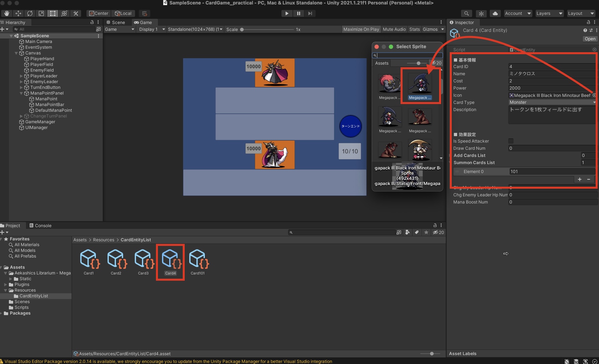Select the Rotate tool
599x364 pixels.
(x=30, y=13)
